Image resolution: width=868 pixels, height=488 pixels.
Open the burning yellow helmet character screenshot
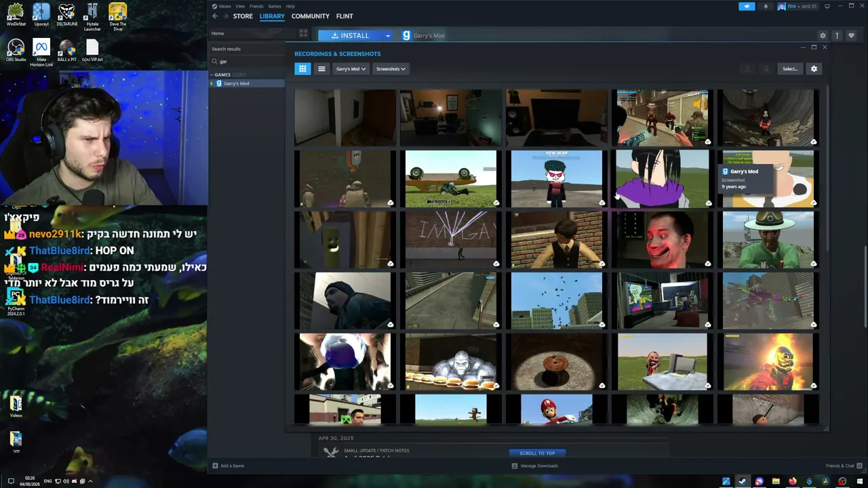pyautogui.click(x=768, y=361)
